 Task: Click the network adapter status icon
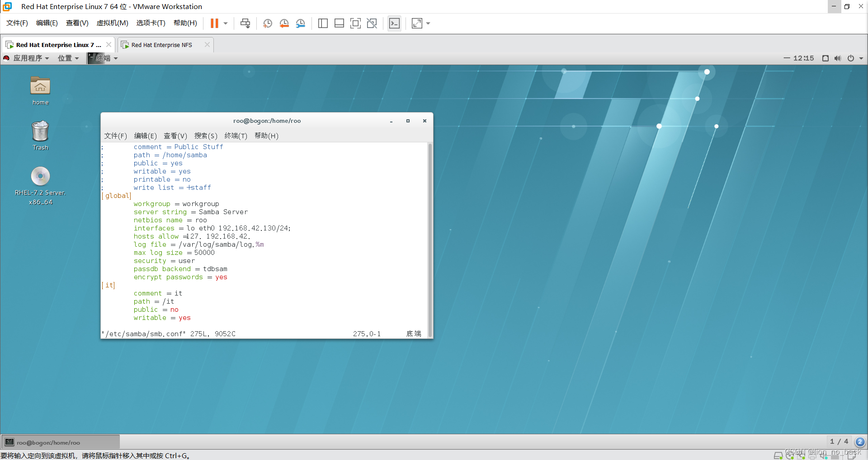tap(801, 455)
